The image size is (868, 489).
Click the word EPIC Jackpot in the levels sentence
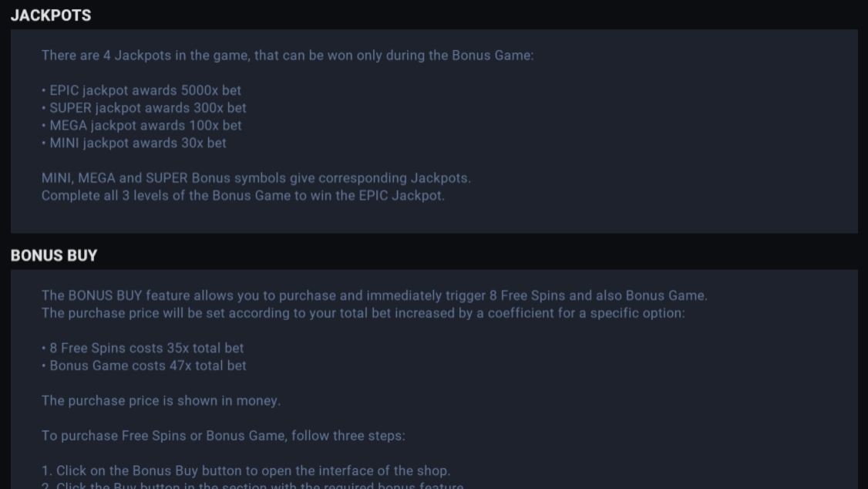[x=401, y=195]
